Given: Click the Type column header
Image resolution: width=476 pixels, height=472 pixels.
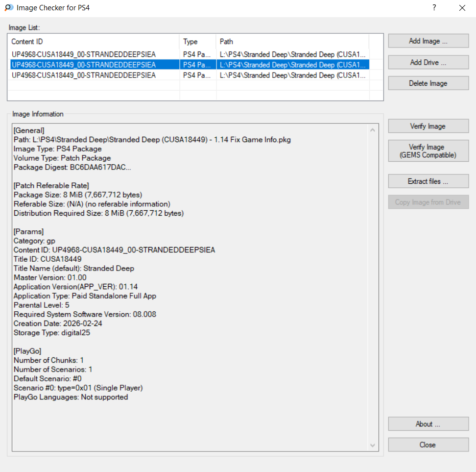Looking at the screenshot, I should point(197,42).
